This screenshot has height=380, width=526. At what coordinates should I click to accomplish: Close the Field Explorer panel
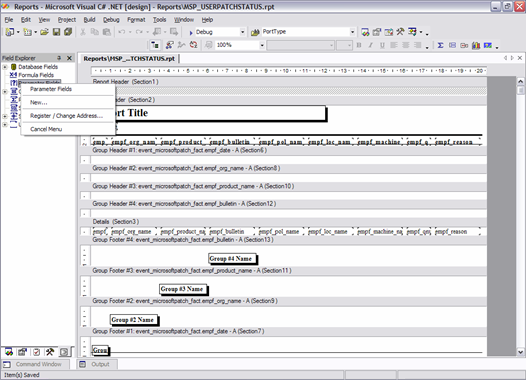(69, 58)
